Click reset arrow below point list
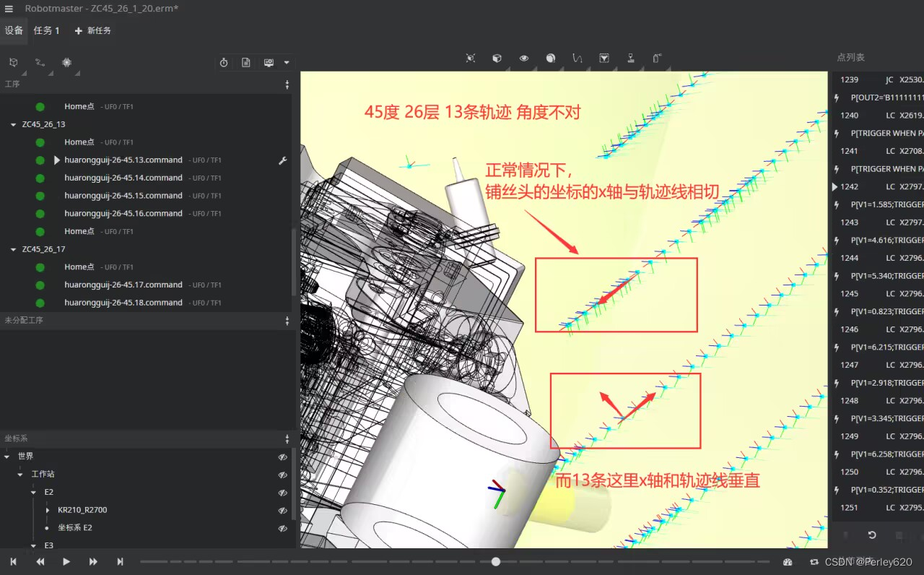924x575 pixels. point(872,535)
